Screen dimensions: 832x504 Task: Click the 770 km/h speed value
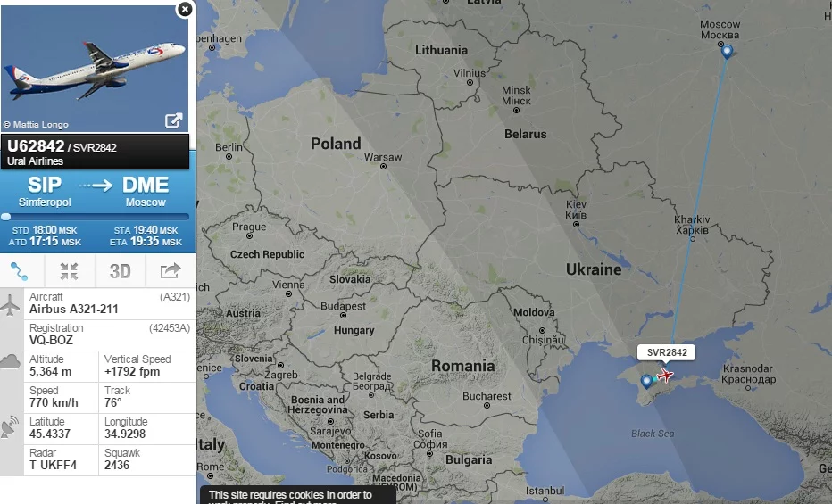pos(54,403)
